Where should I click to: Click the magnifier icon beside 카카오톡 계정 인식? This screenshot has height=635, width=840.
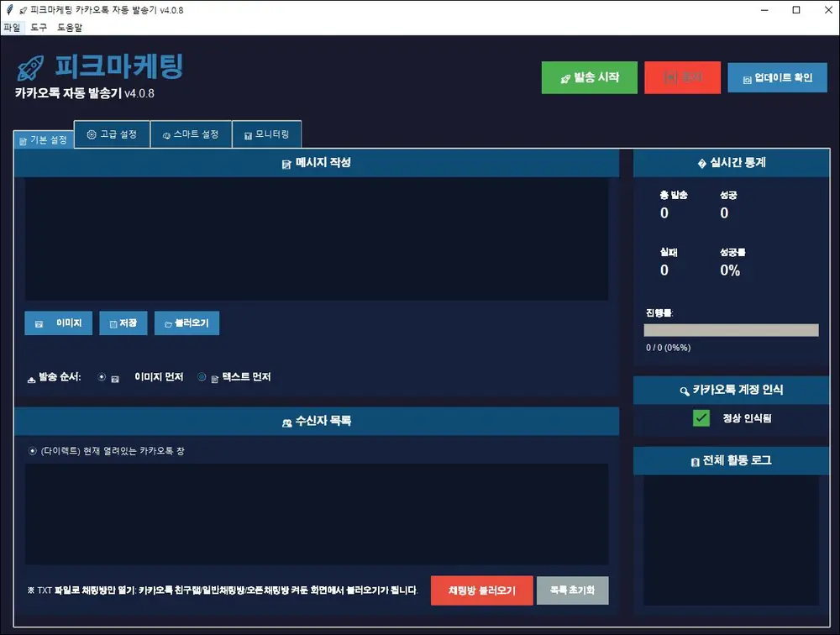(x=684, y=391)
